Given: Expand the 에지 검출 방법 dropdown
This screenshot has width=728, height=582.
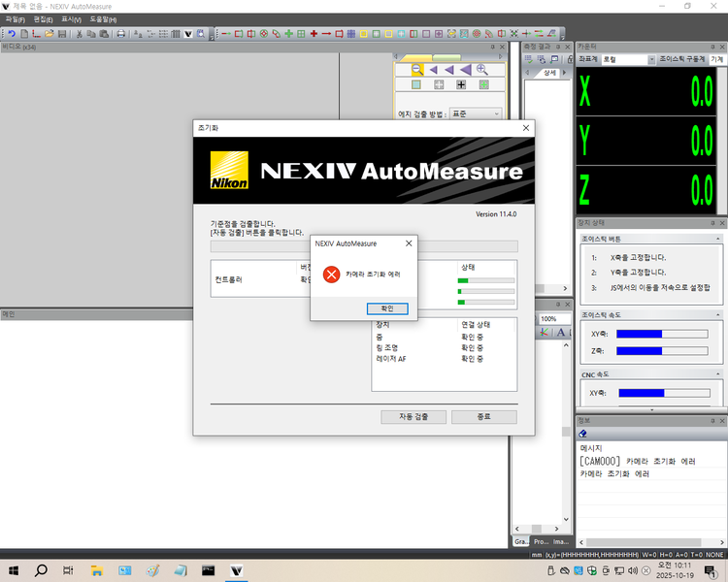Looking at the screenshot, I should pyautogui.click(x=496, y=113).
